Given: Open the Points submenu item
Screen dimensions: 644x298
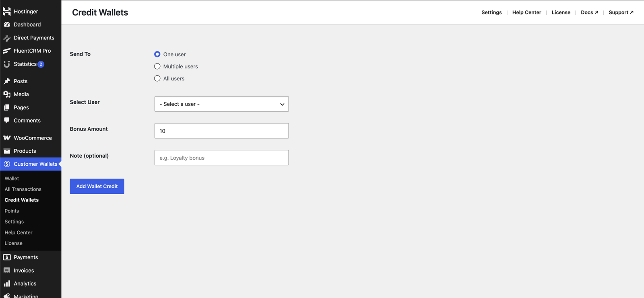Looking at the screenshot, I should click(12, 211).
